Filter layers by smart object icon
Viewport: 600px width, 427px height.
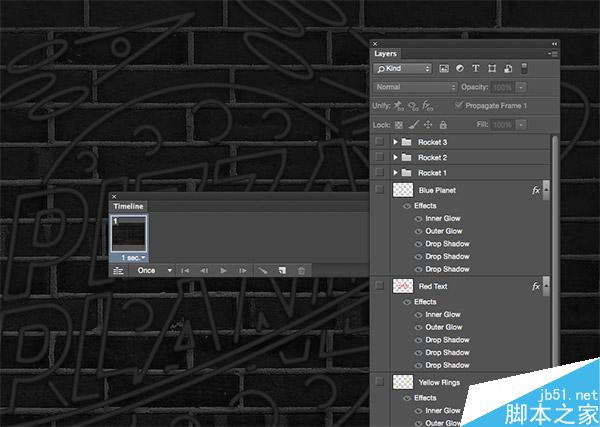[508, 69]
